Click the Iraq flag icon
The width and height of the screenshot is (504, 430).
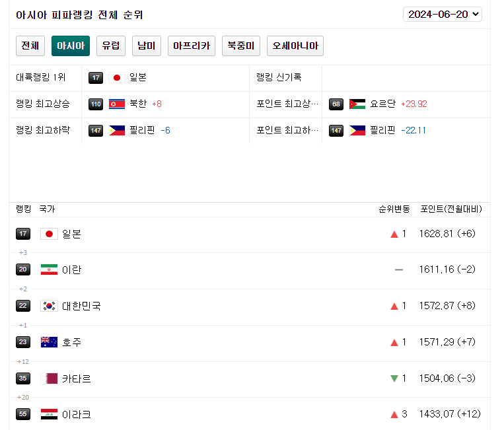tap(49, 414)
